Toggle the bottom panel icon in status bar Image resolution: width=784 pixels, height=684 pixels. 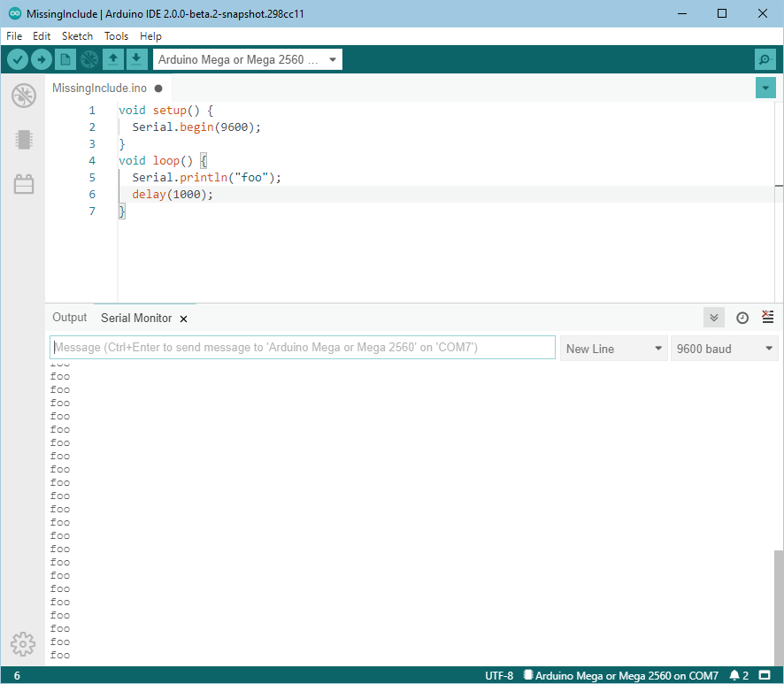tap(764, 675)
